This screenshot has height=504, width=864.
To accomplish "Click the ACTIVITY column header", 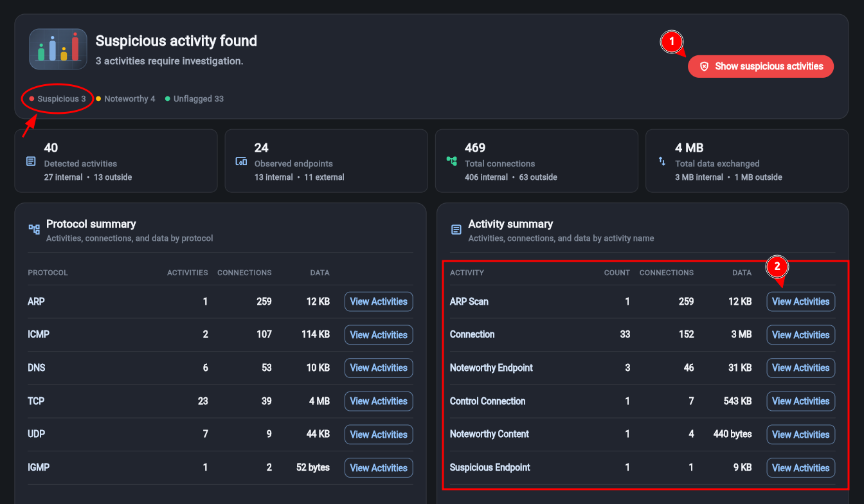I will (x=467, y=273).
